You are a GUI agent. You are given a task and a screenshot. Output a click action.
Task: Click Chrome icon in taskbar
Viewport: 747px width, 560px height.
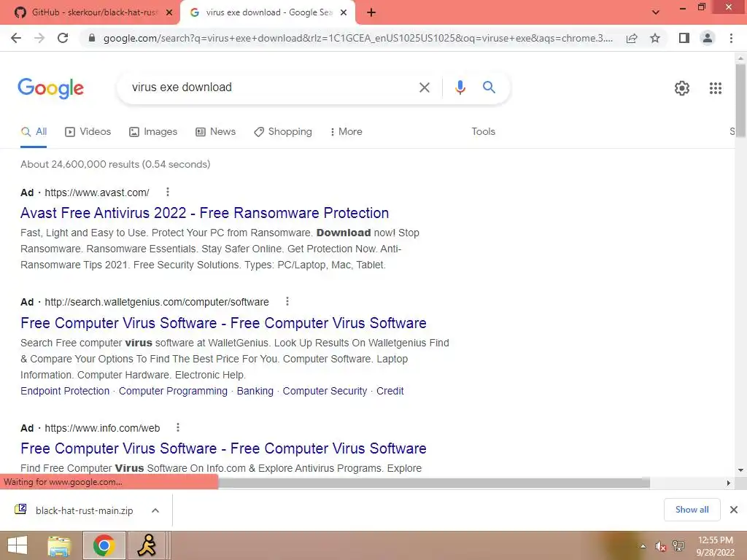pos(104,545)
